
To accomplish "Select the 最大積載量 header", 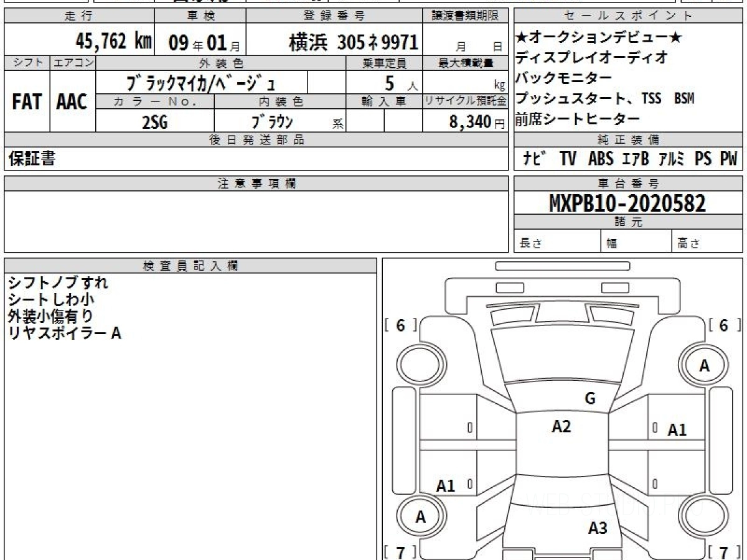I will click(465, 63).
